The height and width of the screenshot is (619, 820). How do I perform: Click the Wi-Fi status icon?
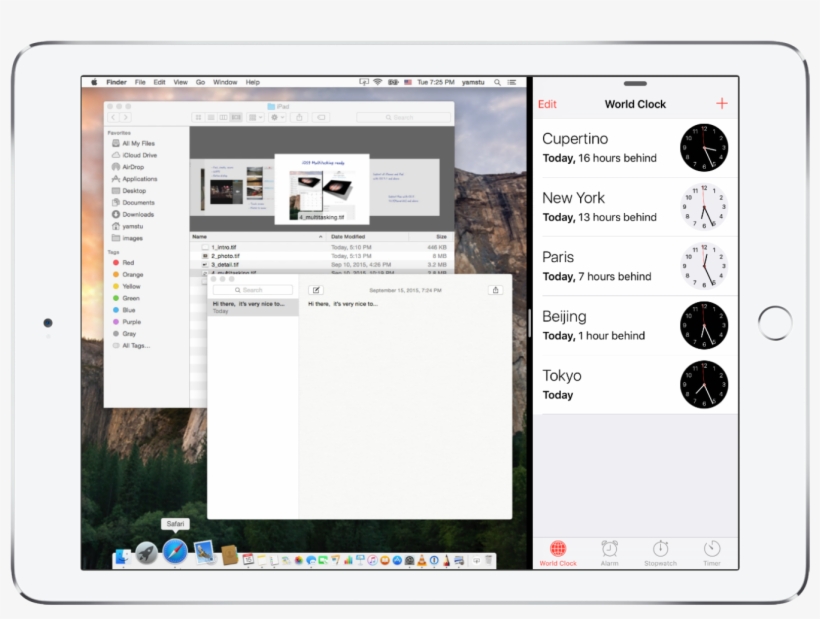tap(377, 82)
